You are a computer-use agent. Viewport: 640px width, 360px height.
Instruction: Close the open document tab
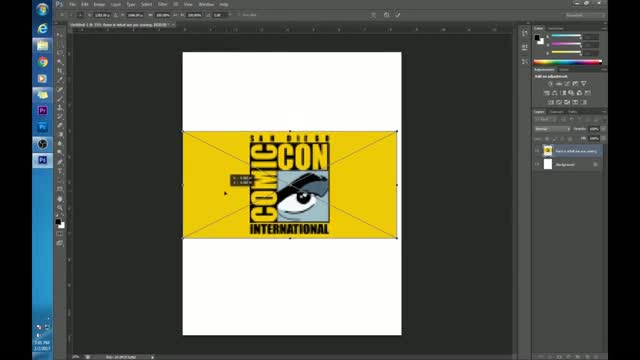click(173, 25)
